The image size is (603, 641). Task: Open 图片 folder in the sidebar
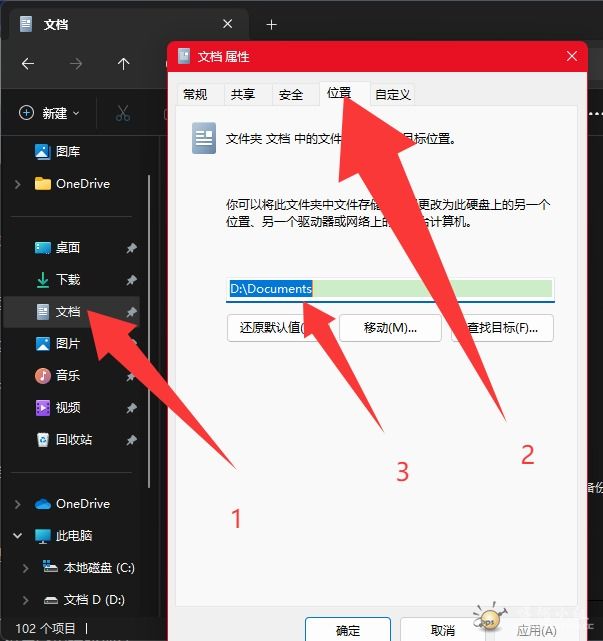pyautogui.click(x=57, y=343)
